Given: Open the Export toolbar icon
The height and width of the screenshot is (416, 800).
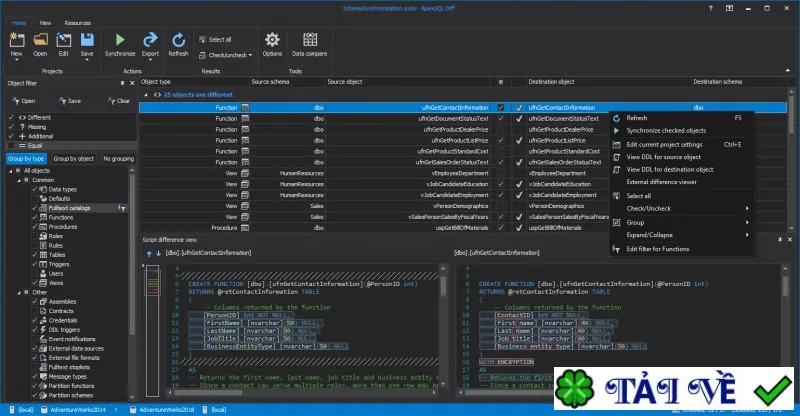Looking at the screenshot, I should pos(150,39).
